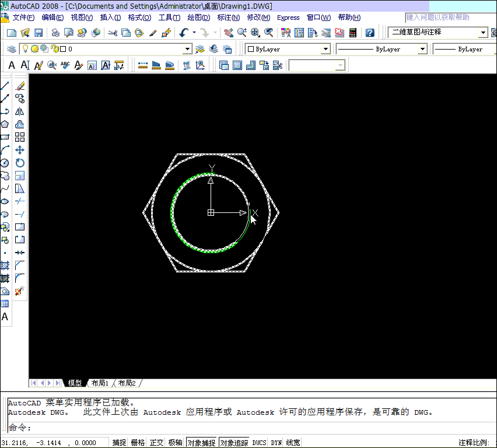497x448 pixels.
Task: Open the 绘图(D) menu
Action: 199,17
